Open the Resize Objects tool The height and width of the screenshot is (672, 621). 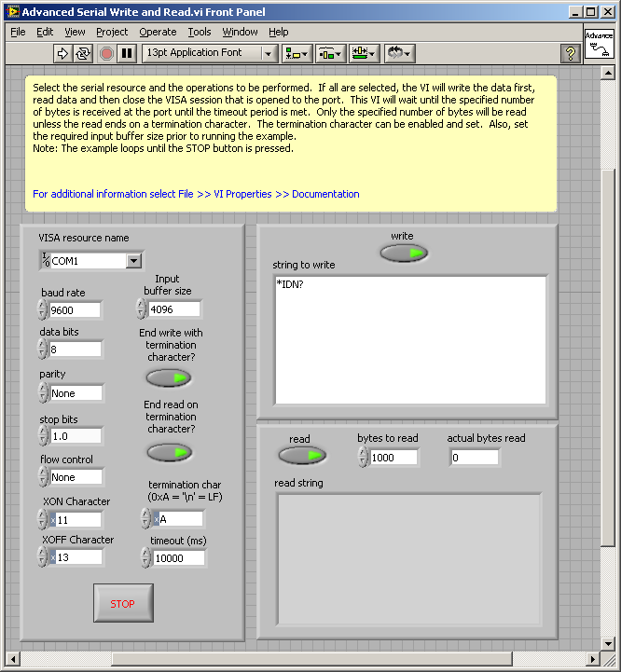point(363,53)
